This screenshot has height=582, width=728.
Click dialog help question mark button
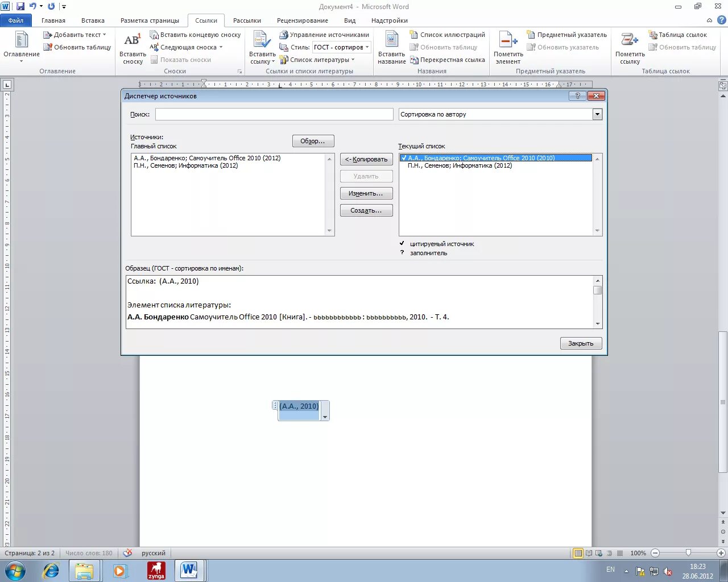(x=577, y=96)
